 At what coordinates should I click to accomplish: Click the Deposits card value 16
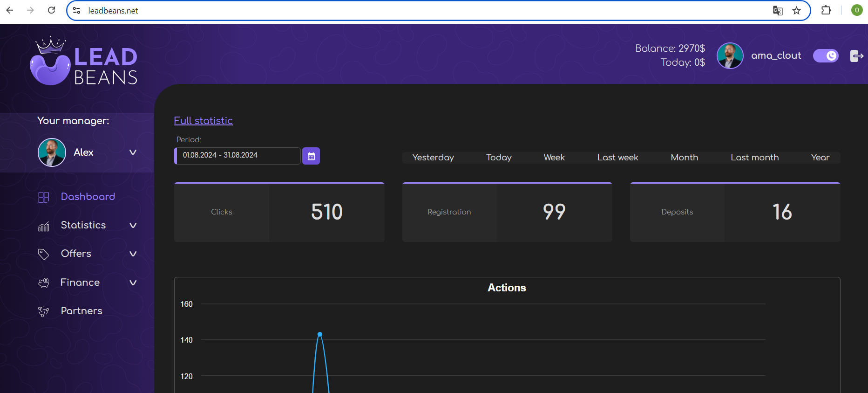coord(782,212)
